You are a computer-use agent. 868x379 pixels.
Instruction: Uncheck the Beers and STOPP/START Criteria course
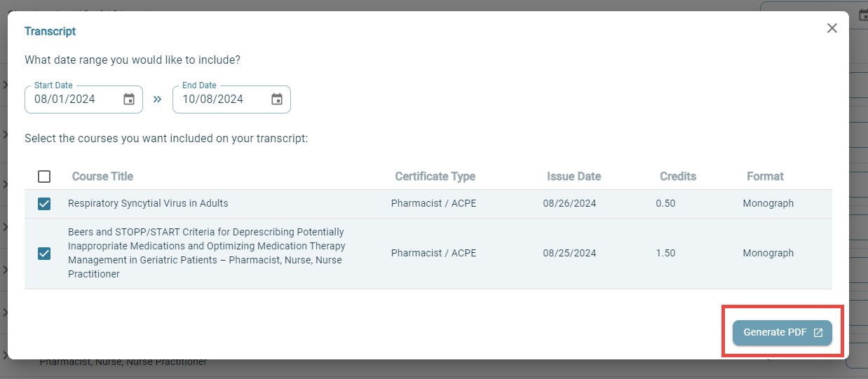(44, 254)
